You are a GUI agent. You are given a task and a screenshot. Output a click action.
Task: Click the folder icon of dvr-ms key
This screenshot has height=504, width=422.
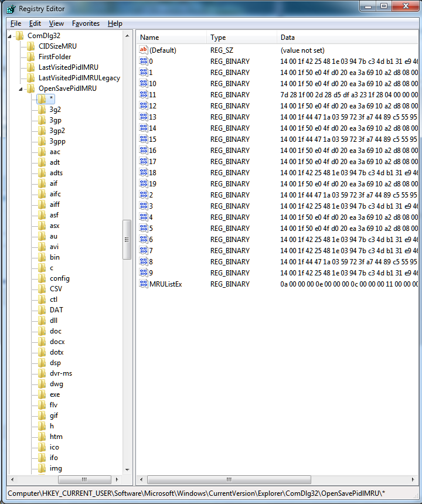coord(42,373)
